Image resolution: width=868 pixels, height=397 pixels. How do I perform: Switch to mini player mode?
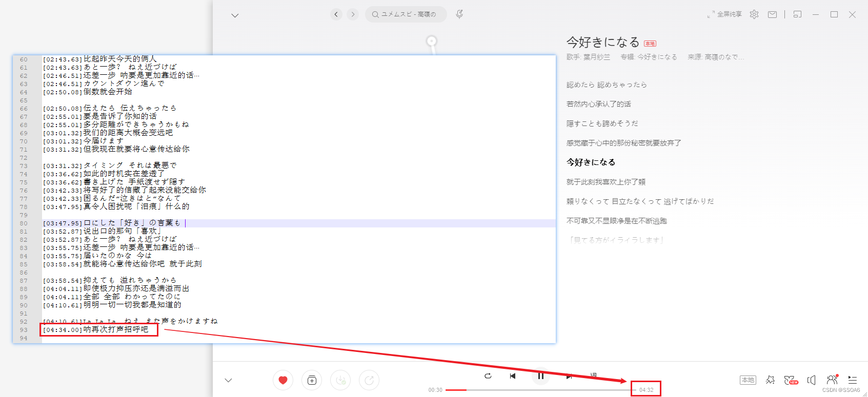[797, 14]
